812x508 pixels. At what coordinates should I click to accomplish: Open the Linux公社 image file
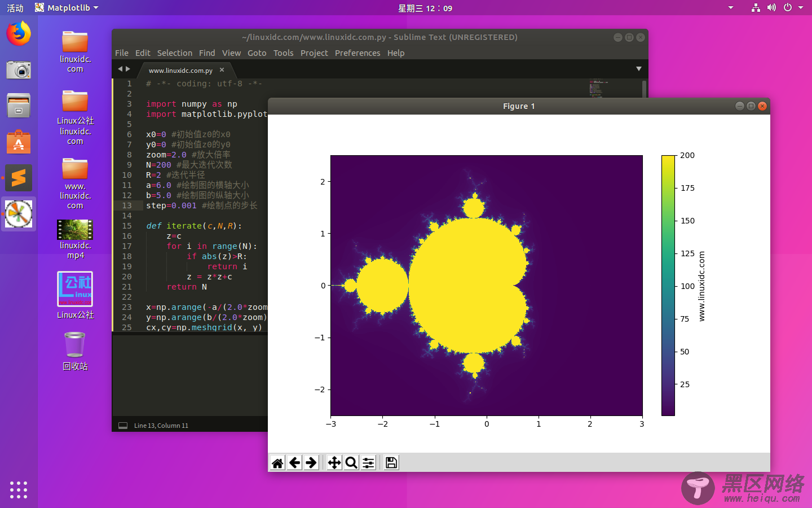point(75,296)
